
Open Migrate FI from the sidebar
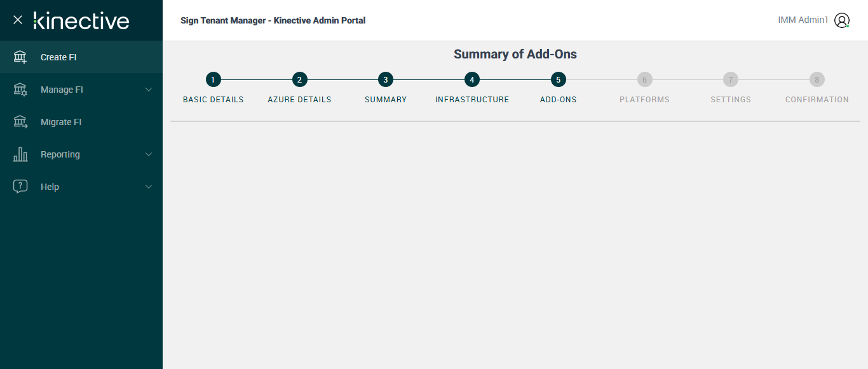coord(61,122)
